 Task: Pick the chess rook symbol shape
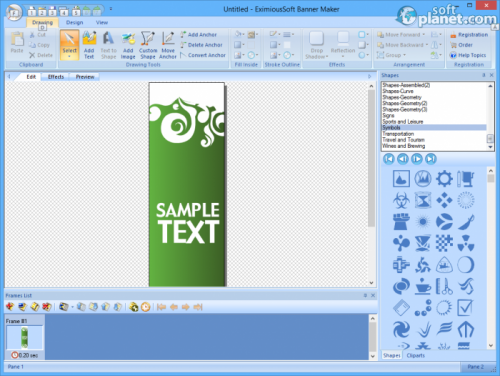[401, 222]
